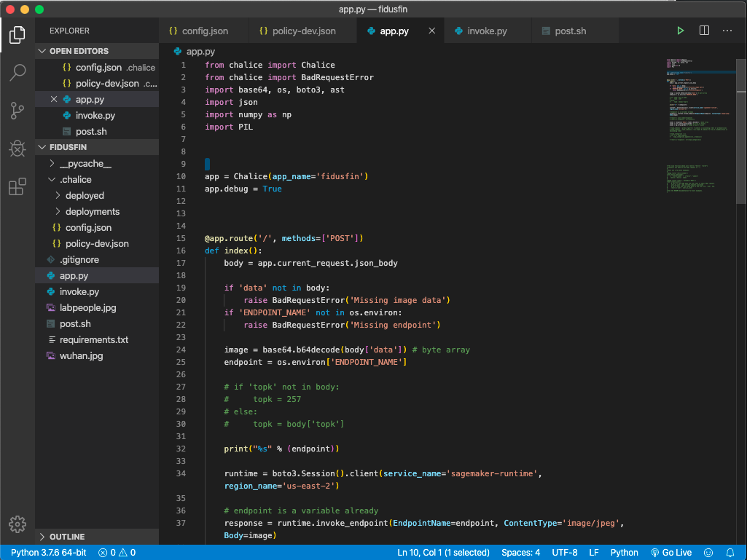This screenshot has width=747, height=560.
Task: Split the editor to the right
Action: coord(704,31)
